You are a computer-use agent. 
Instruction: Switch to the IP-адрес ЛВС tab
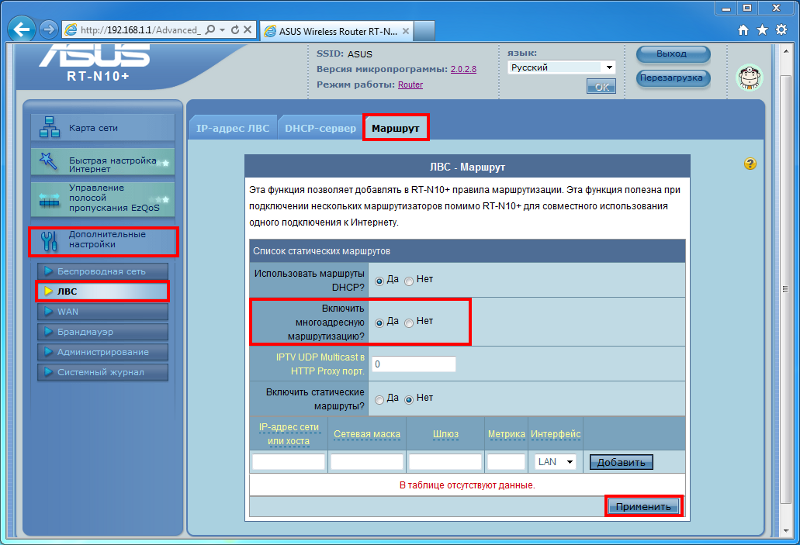click(x=233, y=128)
